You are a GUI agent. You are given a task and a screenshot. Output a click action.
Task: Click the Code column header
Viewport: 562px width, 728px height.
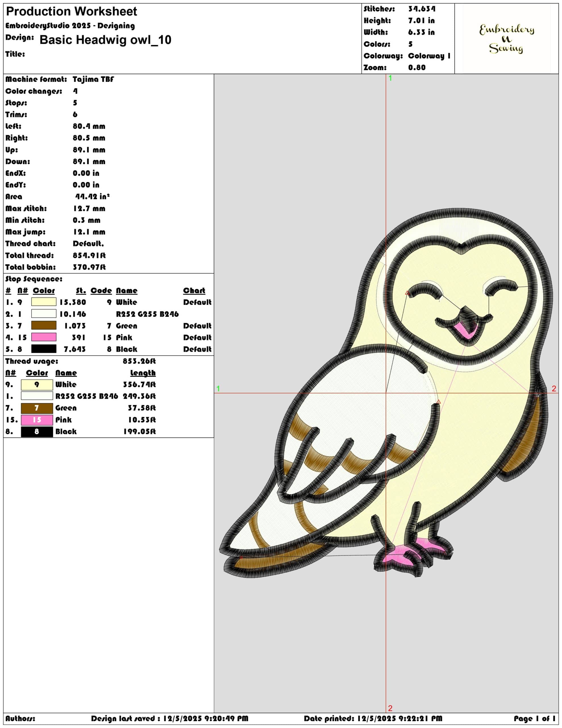101,291
